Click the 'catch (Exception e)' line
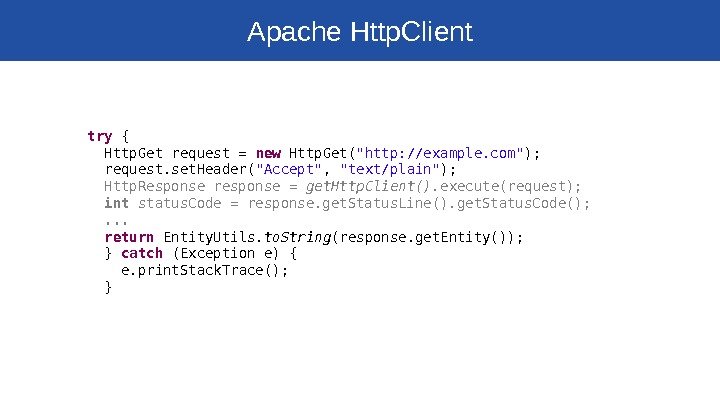The width and height of the screenshot is (720, 405). [201, 253]
